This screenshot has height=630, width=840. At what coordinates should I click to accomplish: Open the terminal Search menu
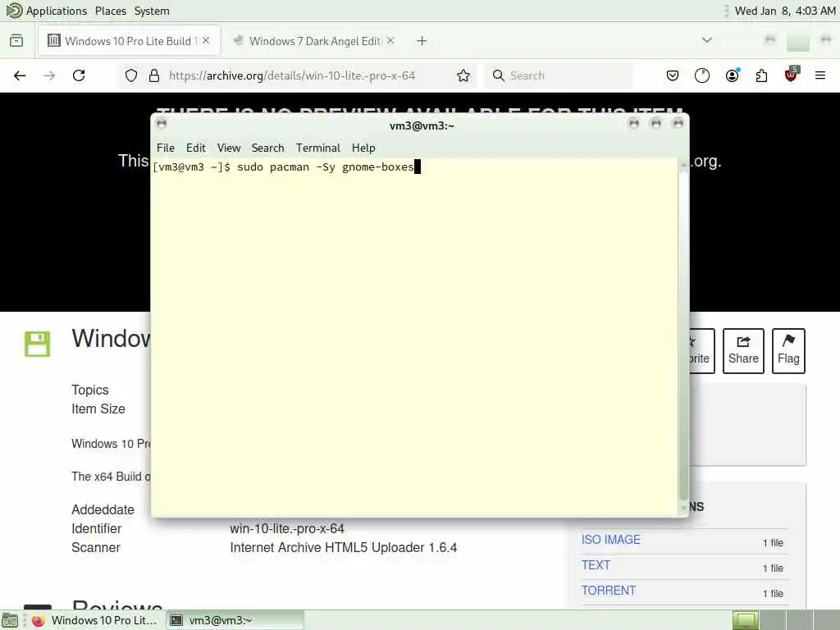[x=268, y=148]
